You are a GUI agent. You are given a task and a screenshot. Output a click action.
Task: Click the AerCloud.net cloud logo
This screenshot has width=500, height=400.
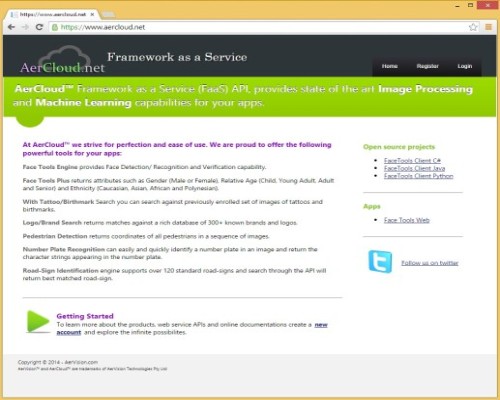coord(63,61)
